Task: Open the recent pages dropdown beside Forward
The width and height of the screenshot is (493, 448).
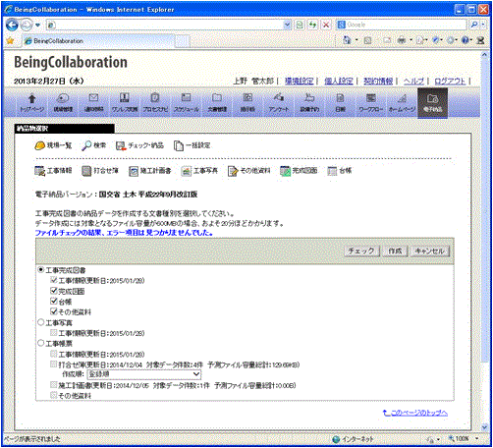Action: (37, 25)
